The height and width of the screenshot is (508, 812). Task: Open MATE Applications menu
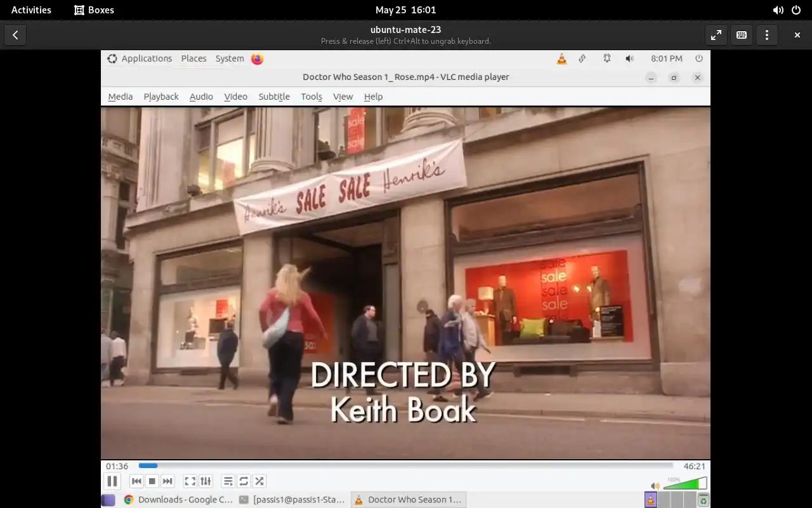tap(140, 58)
